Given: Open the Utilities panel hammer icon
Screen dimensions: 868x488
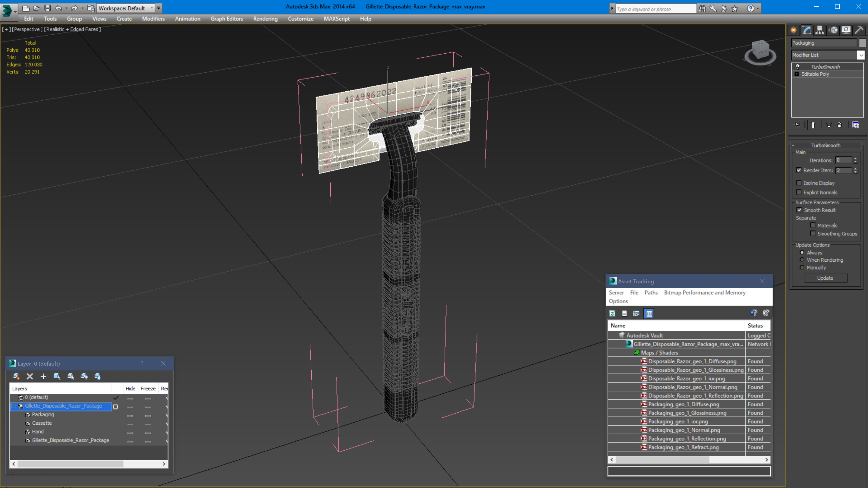Looking at the screenshot, I should [859, 30].
